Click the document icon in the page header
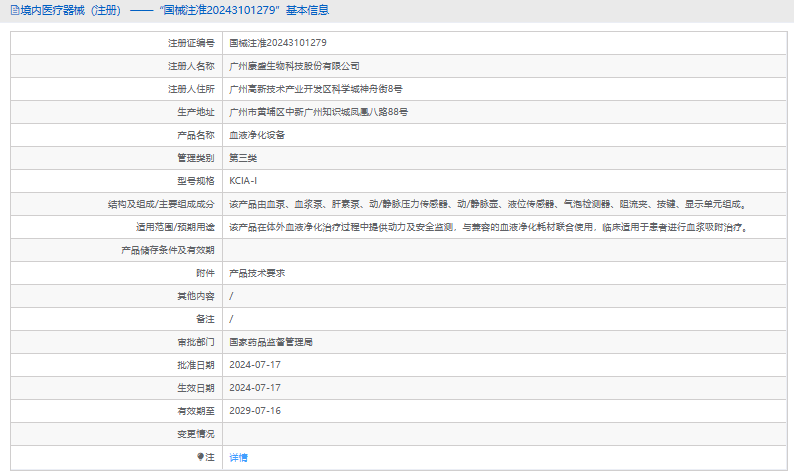 coord(15,10)
